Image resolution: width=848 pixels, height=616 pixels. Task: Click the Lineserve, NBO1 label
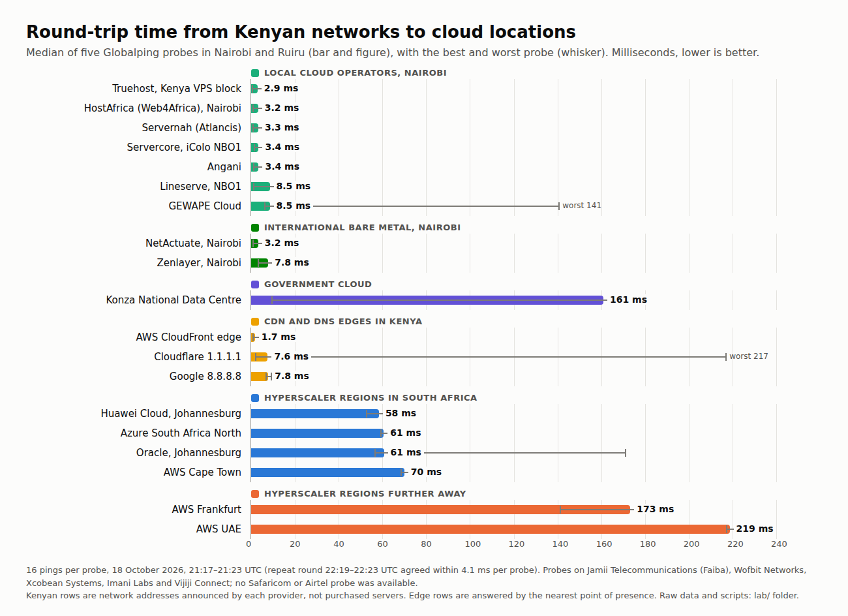pyautogui.click(x=201, y=187)
